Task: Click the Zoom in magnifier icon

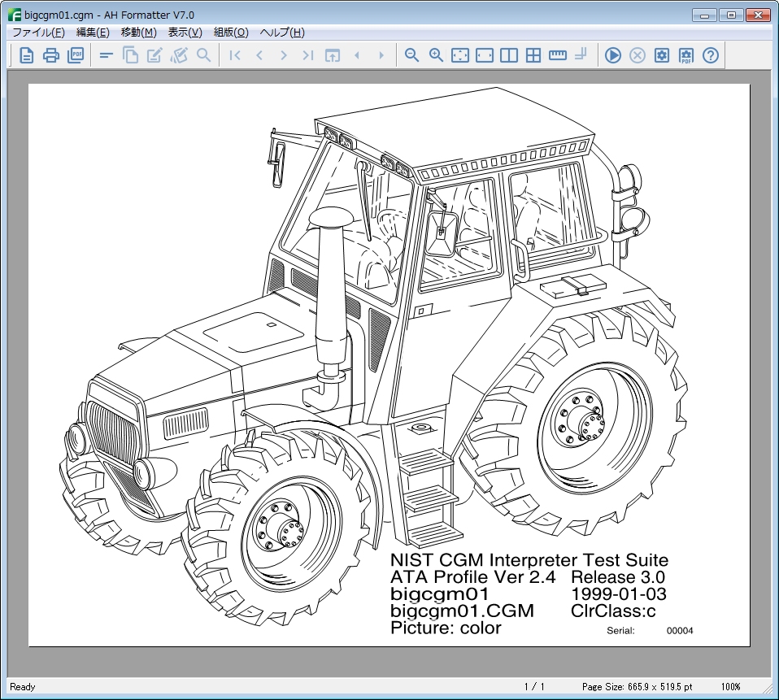Action: (x=437, y=55)
